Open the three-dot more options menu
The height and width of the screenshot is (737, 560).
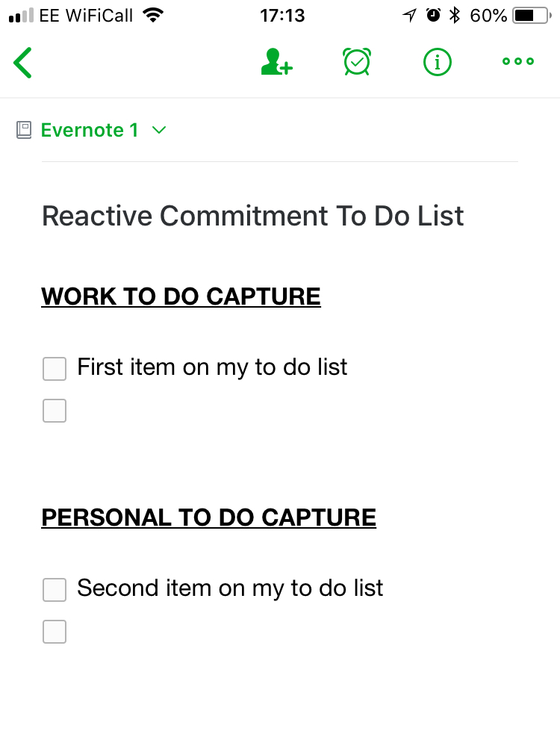click(x=517, y=61)
